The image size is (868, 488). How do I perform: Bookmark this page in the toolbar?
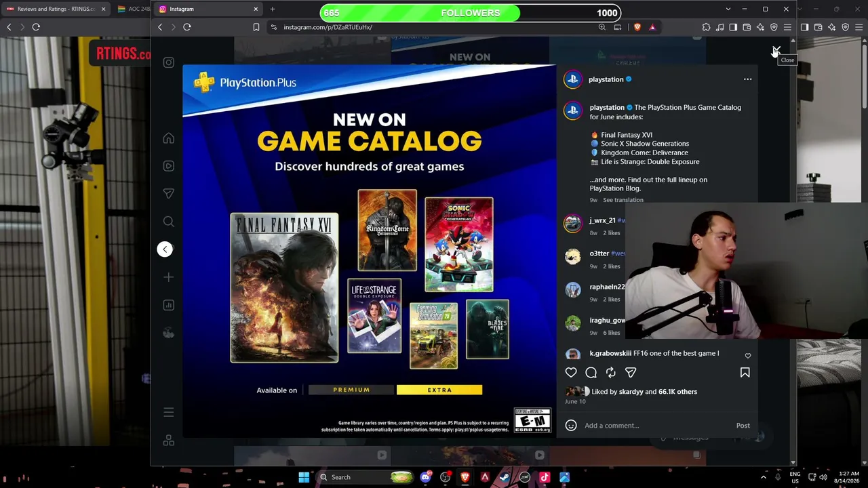(x=256, y=27)
